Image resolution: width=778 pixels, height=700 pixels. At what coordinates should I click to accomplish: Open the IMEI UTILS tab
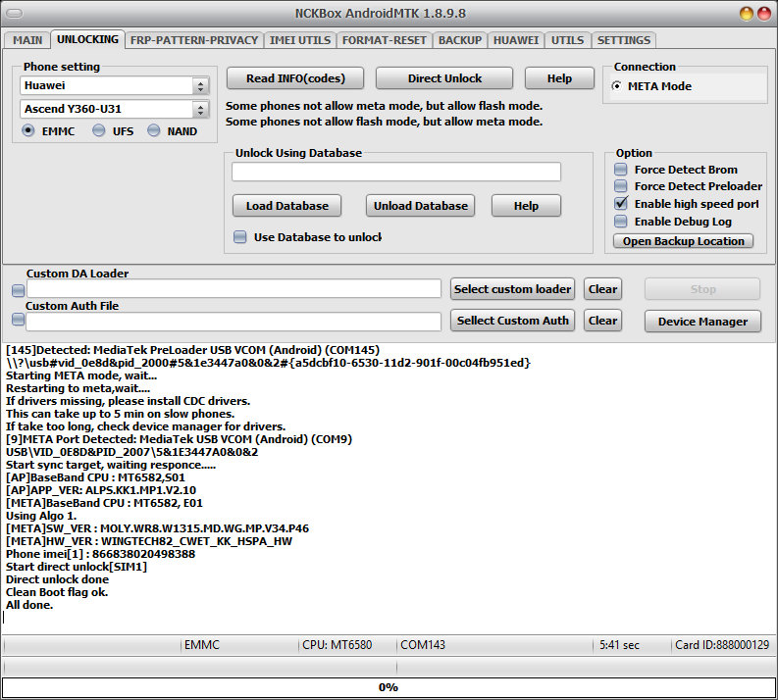click(299, 40)
